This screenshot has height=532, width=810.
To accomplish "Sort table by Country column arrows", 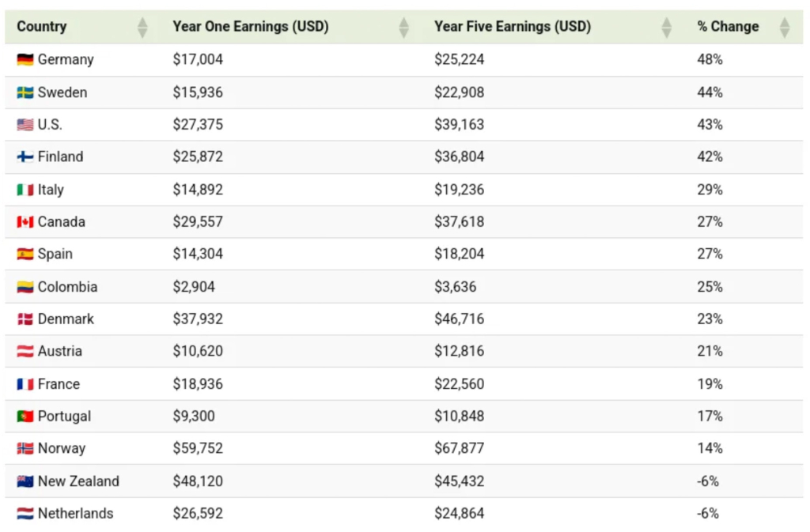I will pos(142,28).
